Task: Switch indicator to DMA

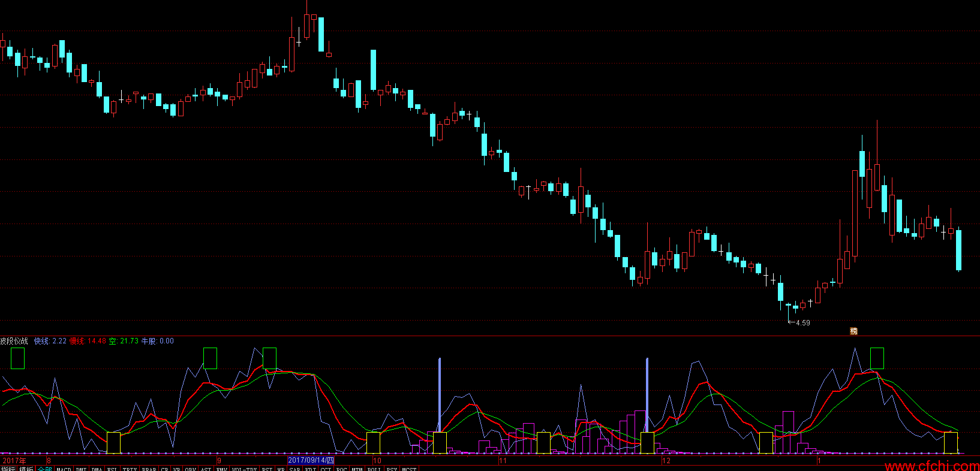Action: click(97, 469)
